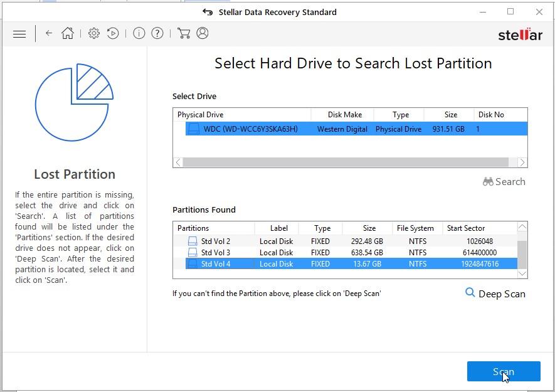Click the start sector 614400000 cell
555x392 pixels.
coord(480,253)
